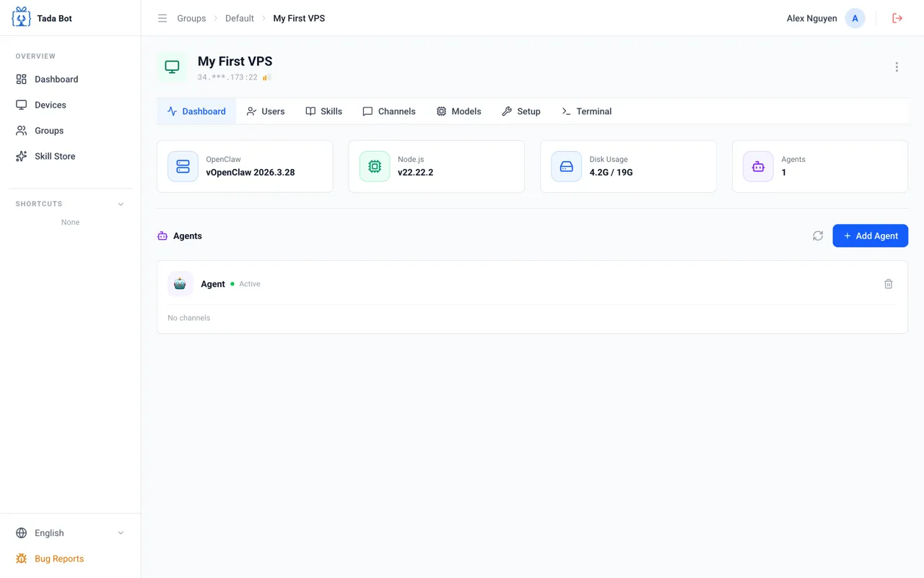Click the green monitor device icon
Image resolution: width=924 pixels, height=578 pixels.
pos(172,67)
